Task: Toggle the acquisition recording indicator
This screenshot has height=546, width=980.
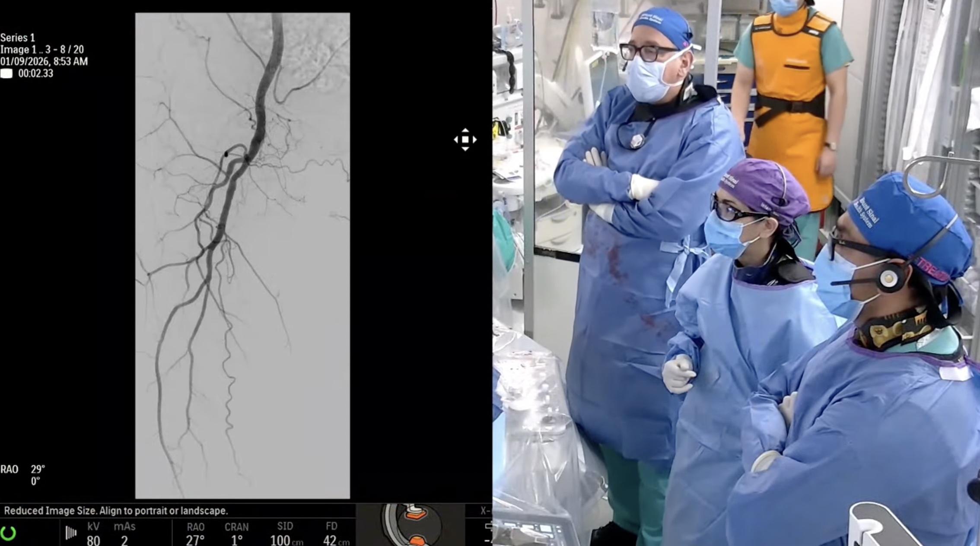Action: click(x=6, y=73)
